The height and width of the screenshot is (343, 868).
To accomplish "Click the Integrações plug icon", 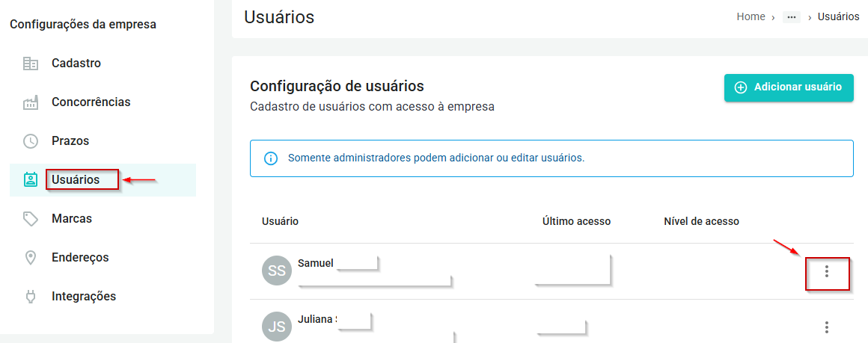I will (x=31, y=297).
